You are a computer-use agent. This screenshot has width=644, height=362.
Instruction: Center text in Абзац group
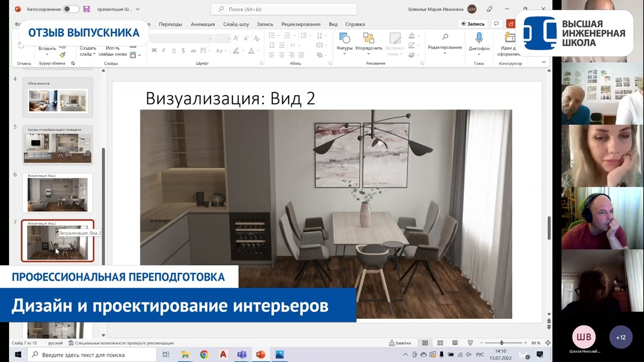click(282, 55)
